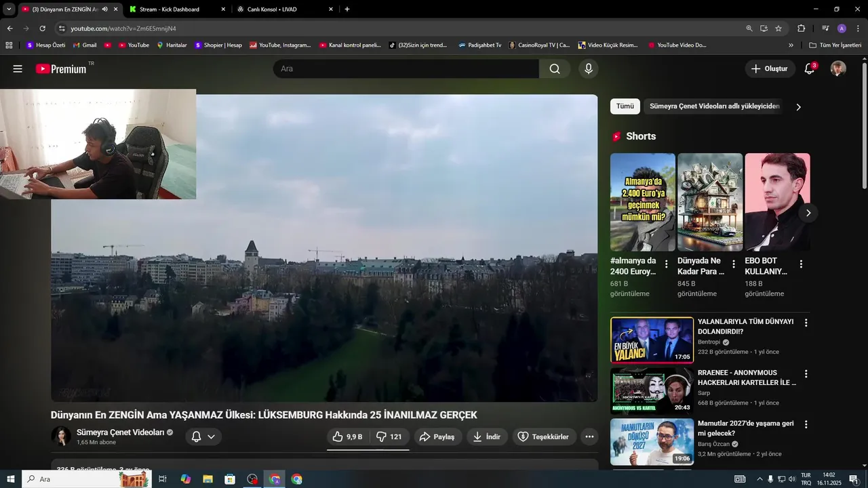
Task: Click the 'İndir' download button
Action: click(487, 436)
